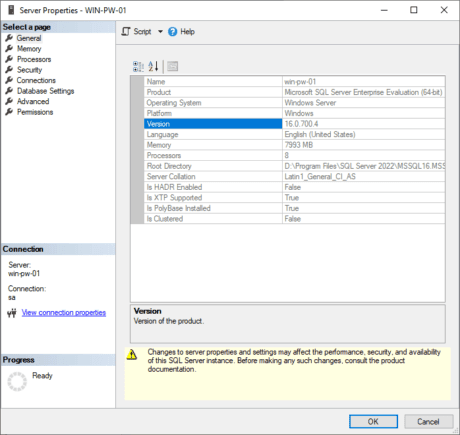The width and height of the screenshot is (460, 435).
Task: Click the Categorized view icon
Action: [138, 66]
